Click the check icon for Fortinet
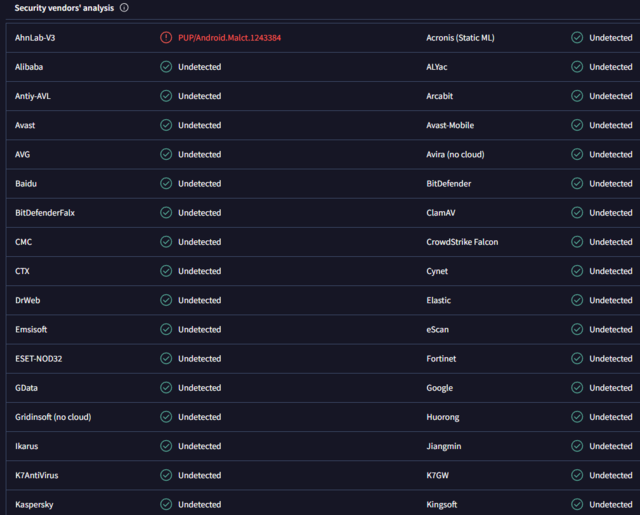The width and height of the screenshot is (640, 515). (577, 358)
